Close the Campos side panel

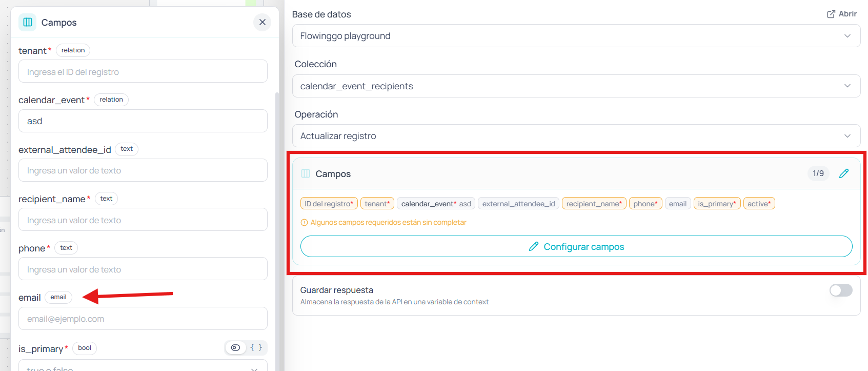click(262, 22)
